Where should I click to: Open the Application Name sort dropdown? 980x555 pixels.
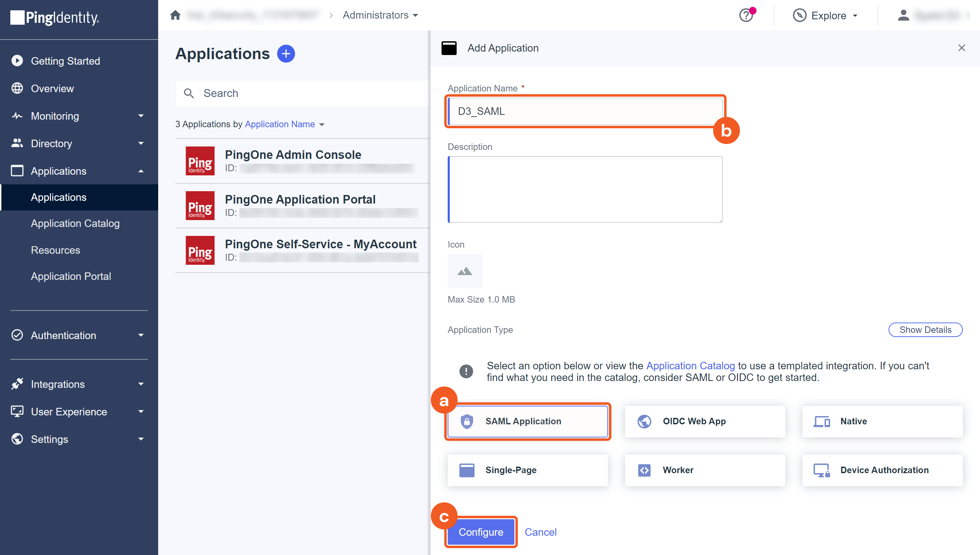(284, 124)
